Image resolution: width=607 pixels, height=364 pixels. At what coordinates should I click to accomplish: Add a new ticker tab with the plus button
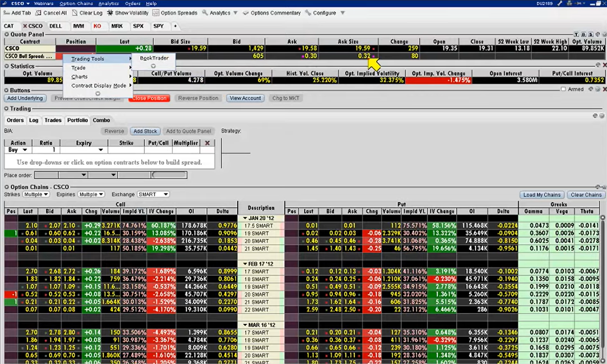(175, 26)
